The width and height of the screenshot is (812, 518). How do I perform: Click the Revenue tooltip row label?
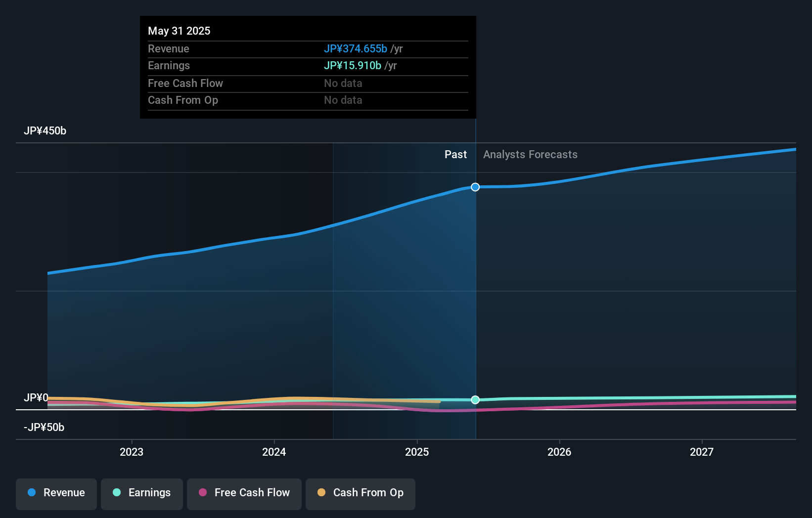click(169, 48)
